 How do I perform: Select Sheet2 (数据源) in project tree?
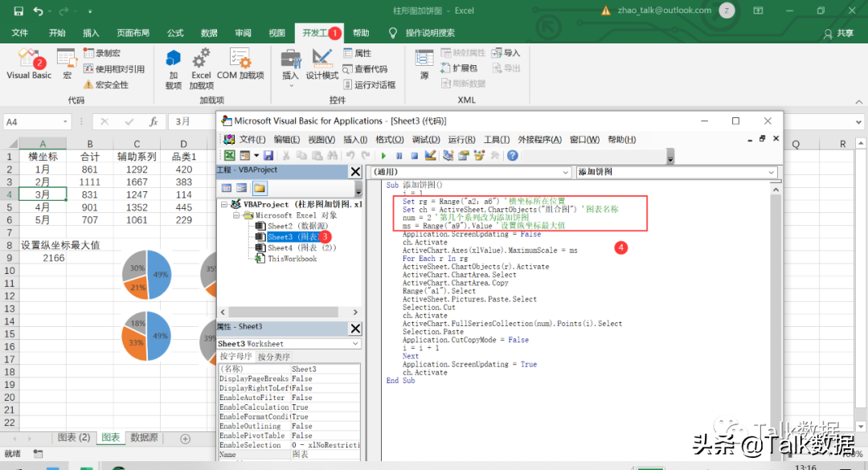pos(297,226)
